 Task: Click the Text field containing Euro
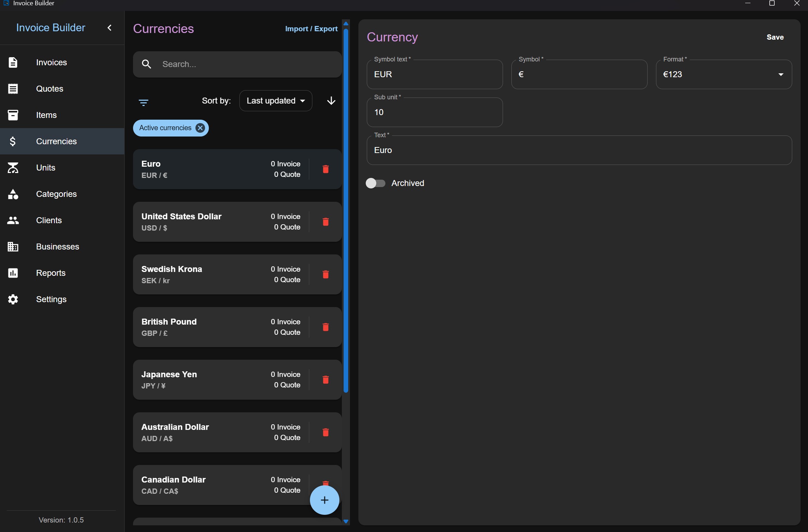tap(579, 150)
